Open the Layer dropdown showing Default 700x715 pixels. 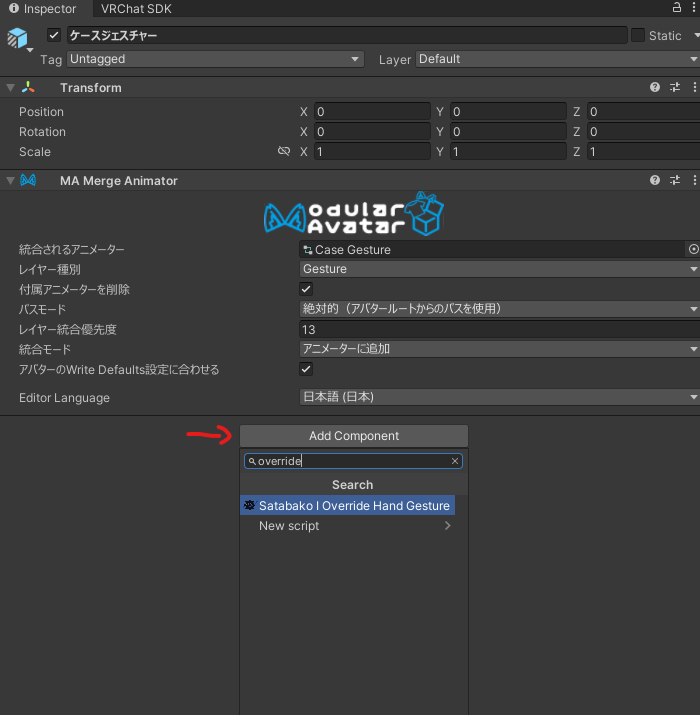pos(557,59)
